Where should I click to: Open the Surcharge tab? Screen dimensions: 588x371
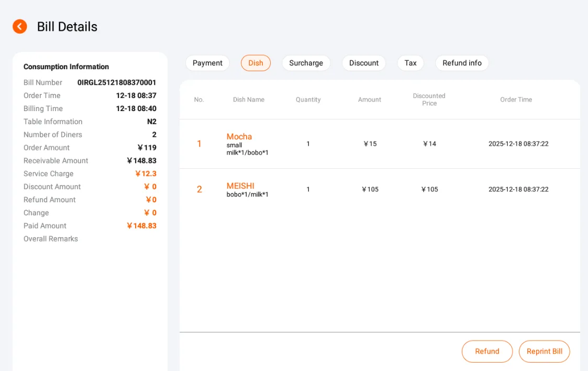[x=306, y=63]
